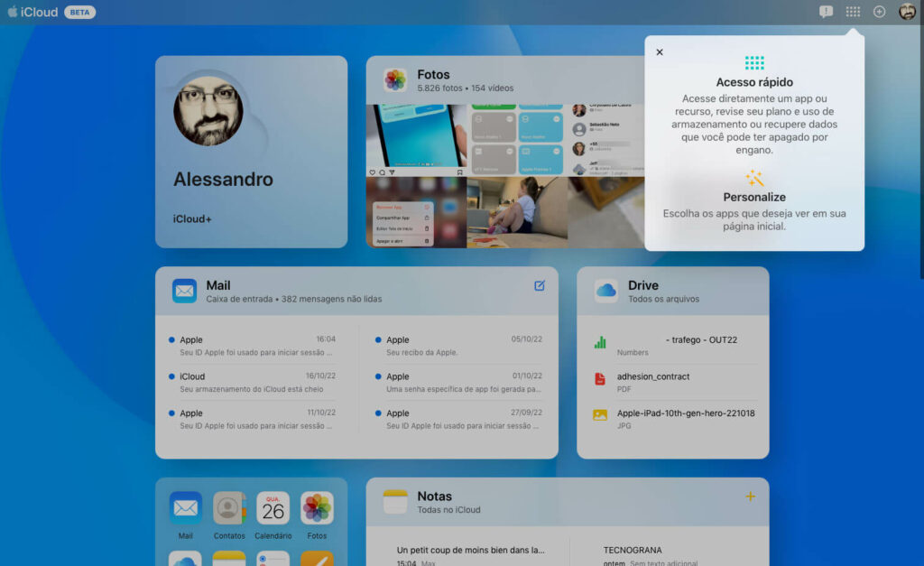Open the Apple menu in the top bar
This screenshot has height=566, width=924.
pos(11,12)
